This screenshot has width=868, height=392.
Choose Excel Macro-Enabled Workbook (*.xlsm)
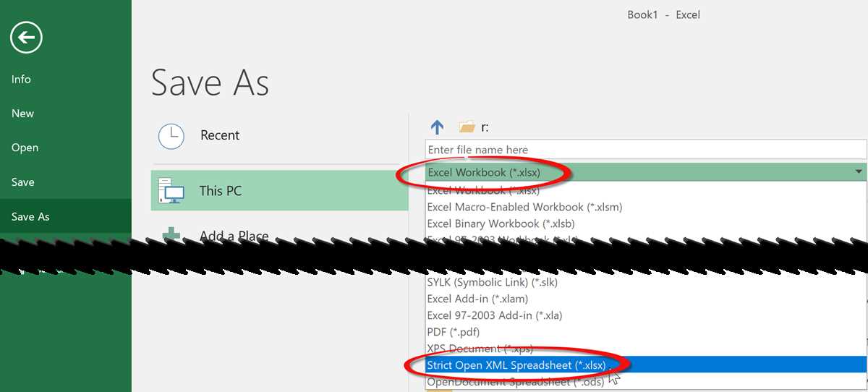(x=646, y=207)
